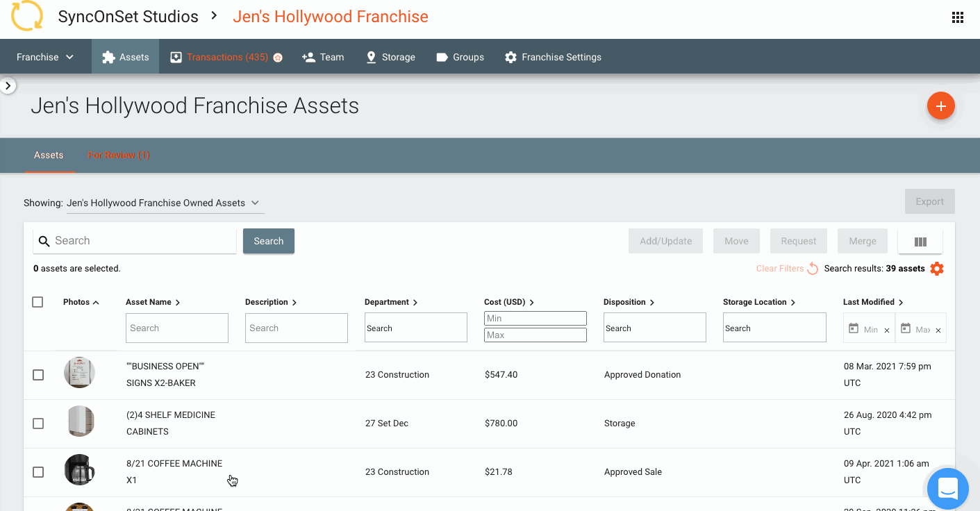980x511 pixels.
Task: Sort by the Disposition column header
Action: pyautogui.click(x=629, y=302)
